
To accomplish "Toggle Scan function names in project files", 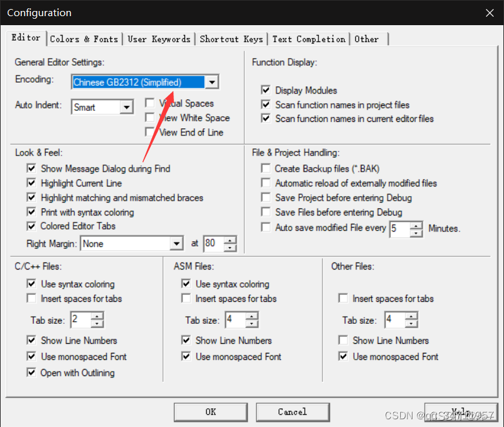I will [x=266, y=104].
